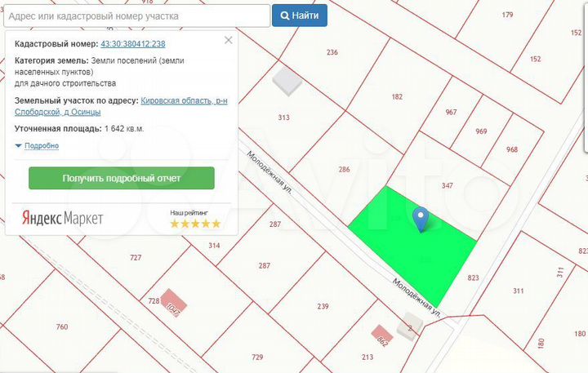Select the gray building near parcel 313
The height and width of the screenshot is (373, 588).
(x=286, y=81)
